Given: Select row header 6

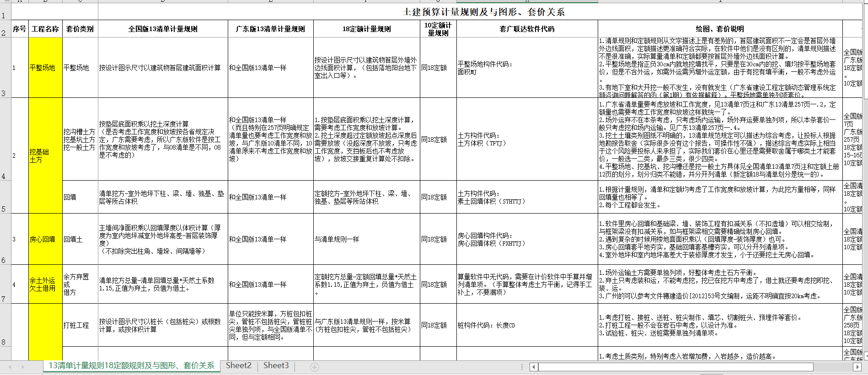Looking at the screenshot, I should pos(5,239).
